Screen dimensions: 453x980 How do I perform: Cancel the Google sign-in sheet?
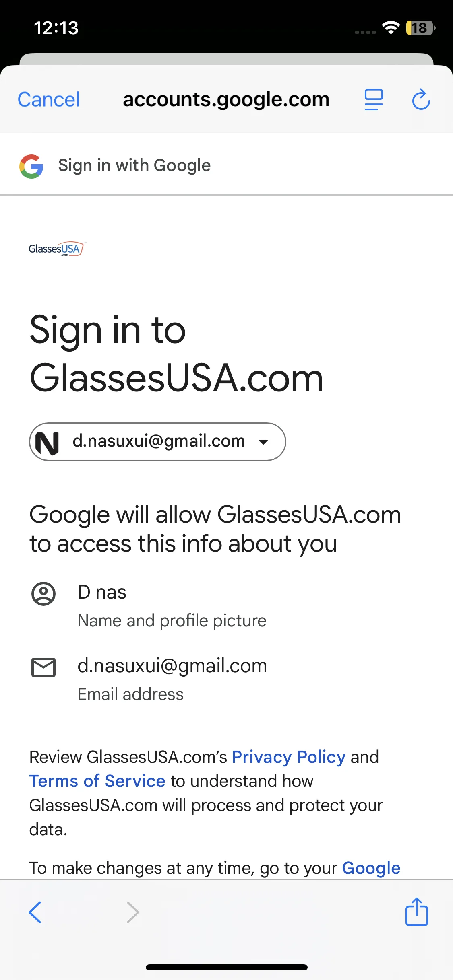(x=49, y=99)
